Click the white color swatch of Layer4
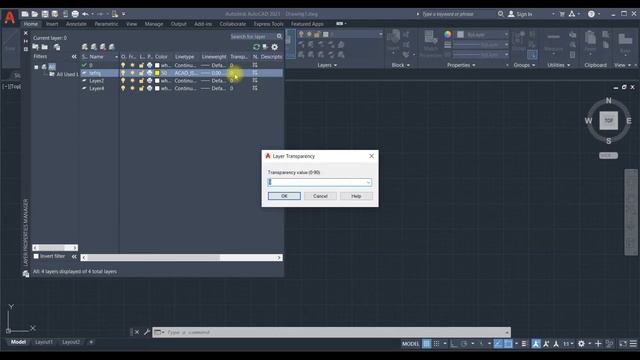640x360 pixels. click(157, 89)
